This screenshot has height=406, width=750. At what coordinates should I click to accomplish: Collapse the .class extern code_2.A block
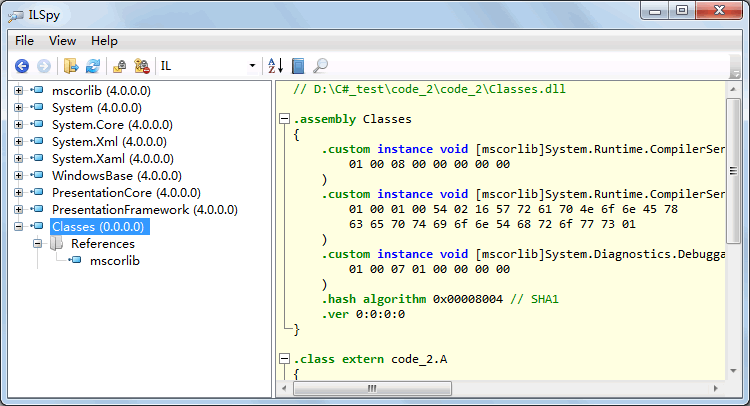coord(285,359)
